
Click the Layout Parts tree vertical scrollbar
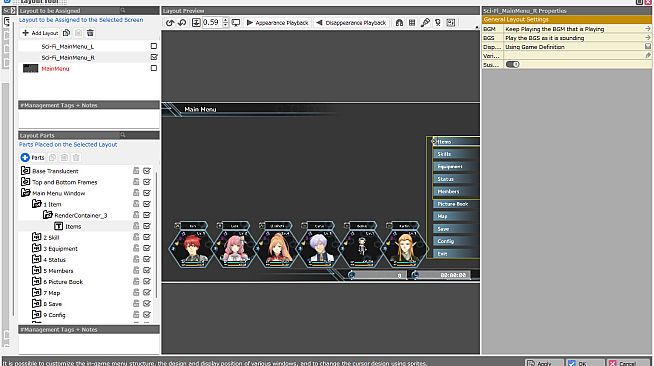pos(156,236)
